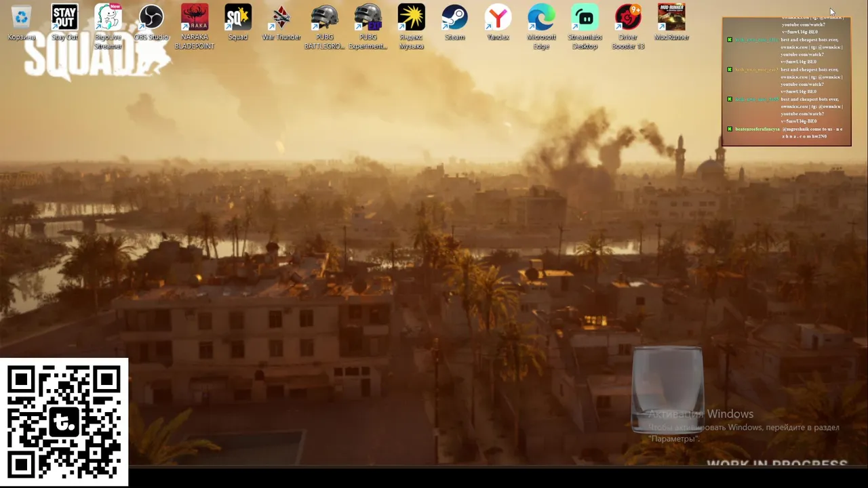Click the Microsoft Edge desktop icon
This screenshot has height=488, width=868.
(x=541, y=26)
